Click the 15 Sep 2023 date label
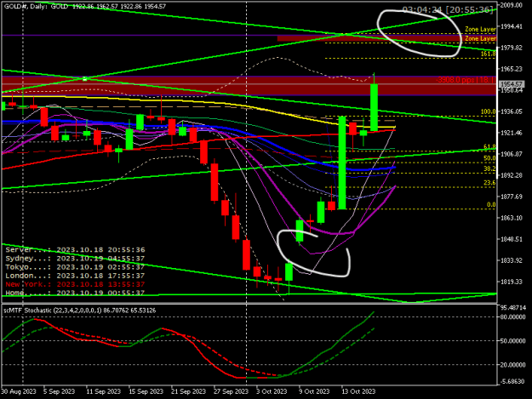This screenshot has width=532, height=399. click(146, 391)
